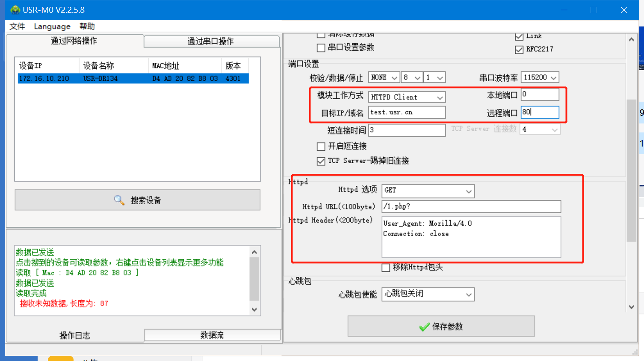
Task: Click the 目标IP/域名 field with test.usr.cn
Action: point(407,112)
